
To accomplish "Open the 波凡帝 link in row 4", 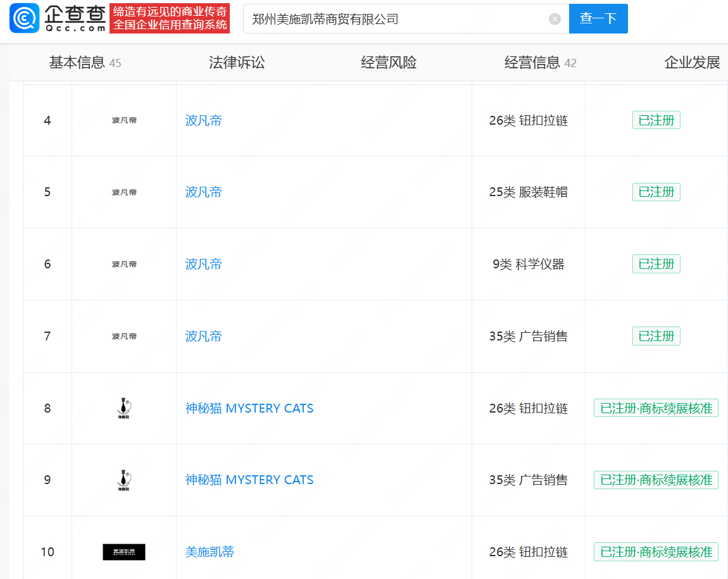I will [203, 121].
